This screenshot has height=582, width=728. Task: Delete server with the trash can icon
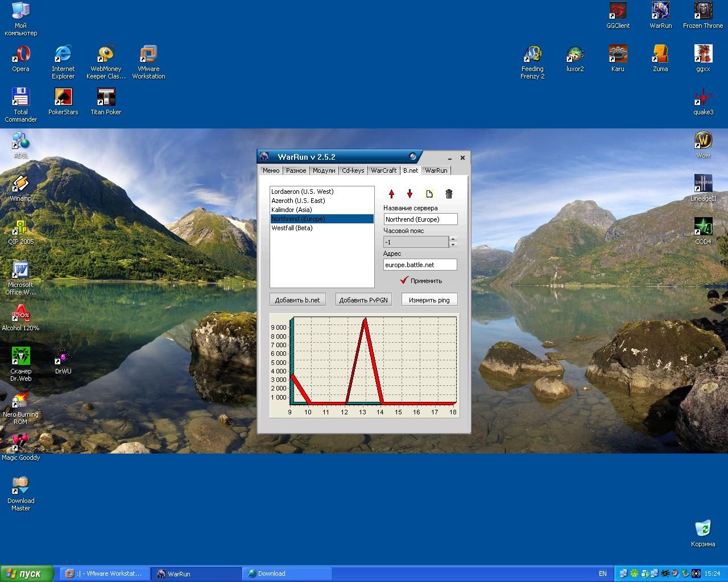coord(449,194)
